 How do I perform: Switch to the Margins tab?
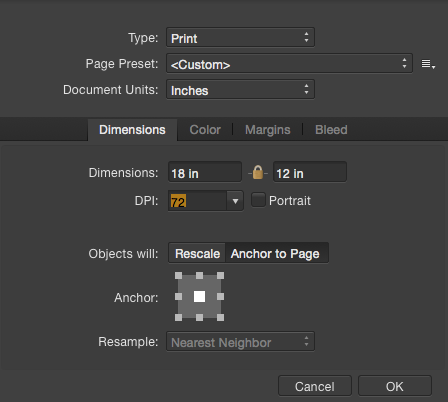coord(268,130)
